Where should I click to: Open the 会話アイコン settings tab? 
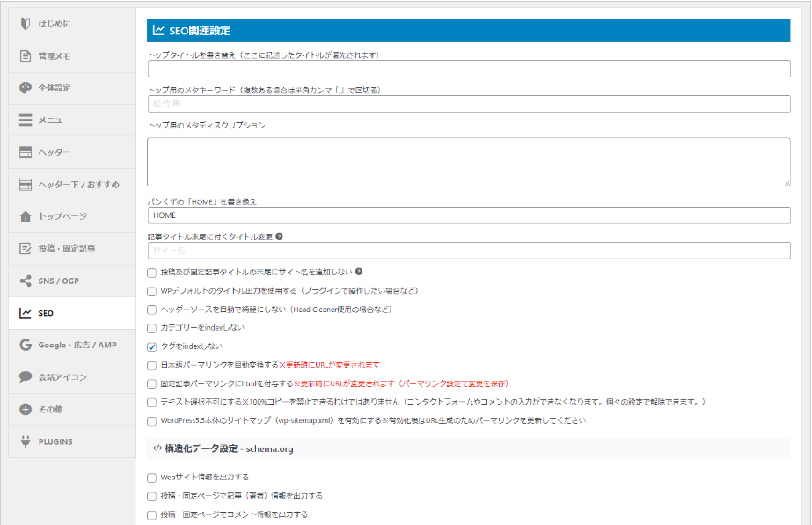[72, 377]
